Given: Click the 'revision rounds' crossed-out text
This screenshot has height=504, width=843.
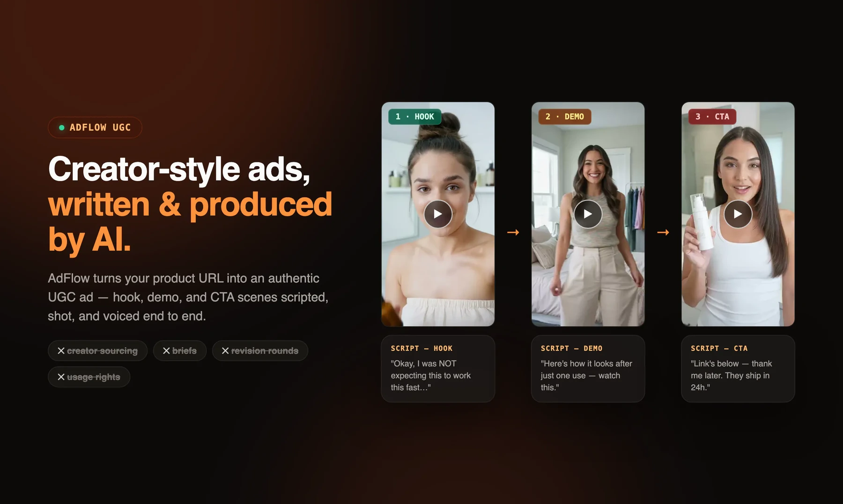Looking at the screenshot, I should (265, 351).
